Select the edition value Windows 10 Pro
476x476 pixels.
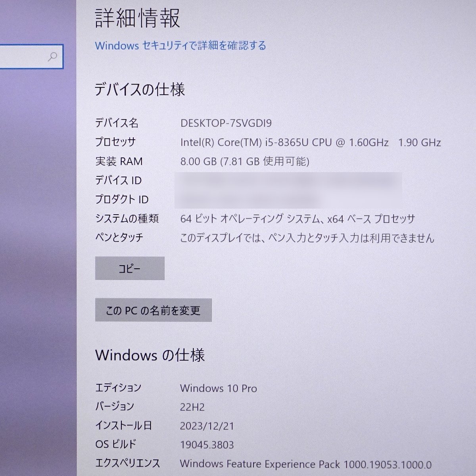(x=219, y=388)
